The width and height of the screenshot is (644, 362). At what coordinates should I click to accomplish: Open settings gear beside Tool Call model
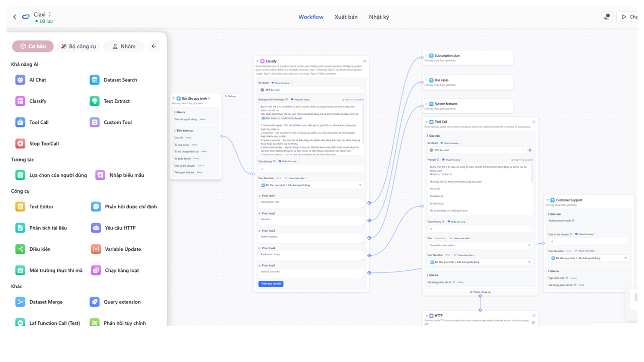click(x=530, y=150)
